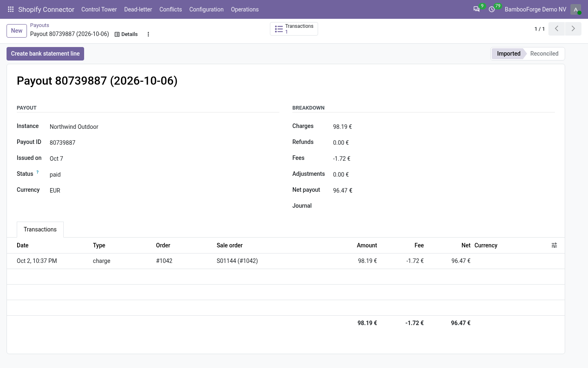
Task: Click the Fees value -1.72 € in Breakdown
Action: coord(342,159)
